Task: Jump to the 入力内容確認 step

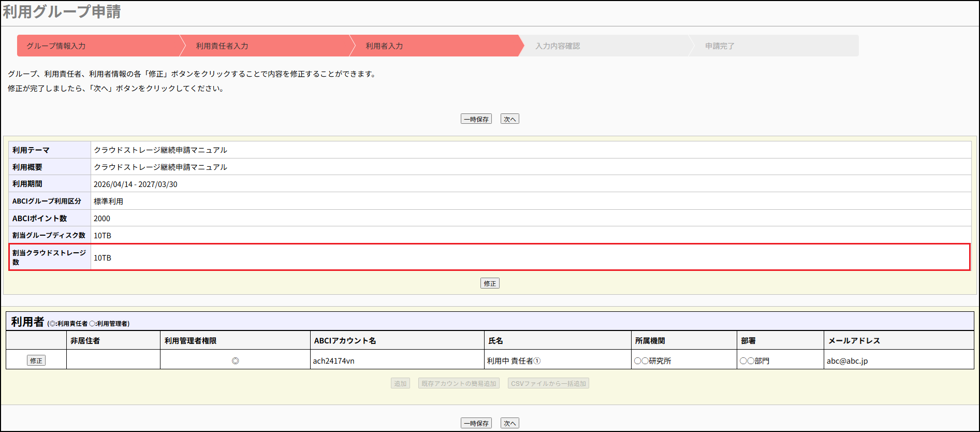Action: pos(558,46)
